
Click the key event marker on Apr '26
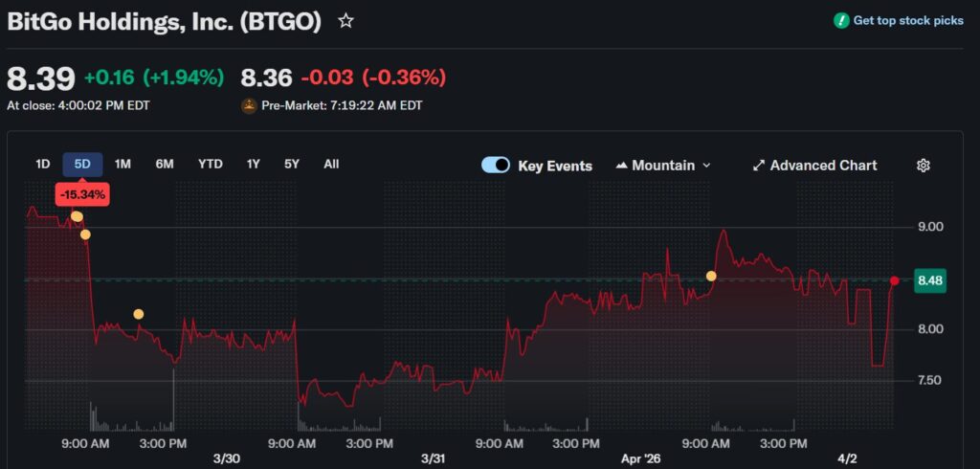[711, 276]
